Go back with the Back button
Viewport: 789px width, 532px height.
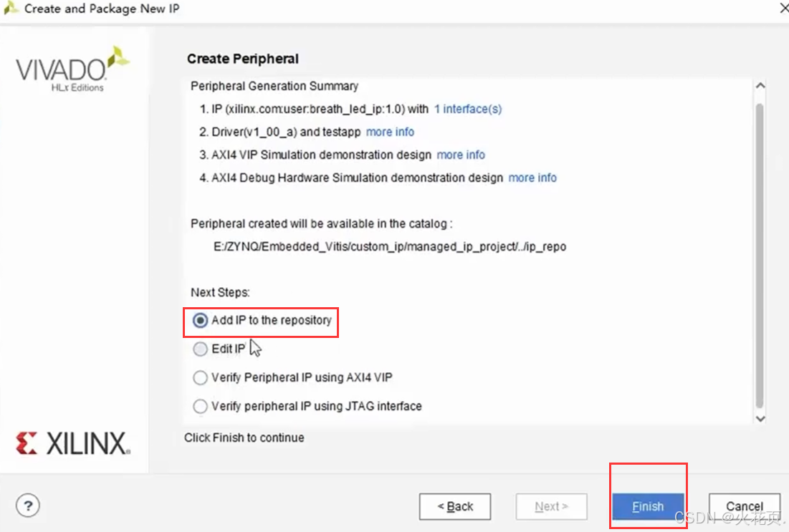[x=455, y=506]
